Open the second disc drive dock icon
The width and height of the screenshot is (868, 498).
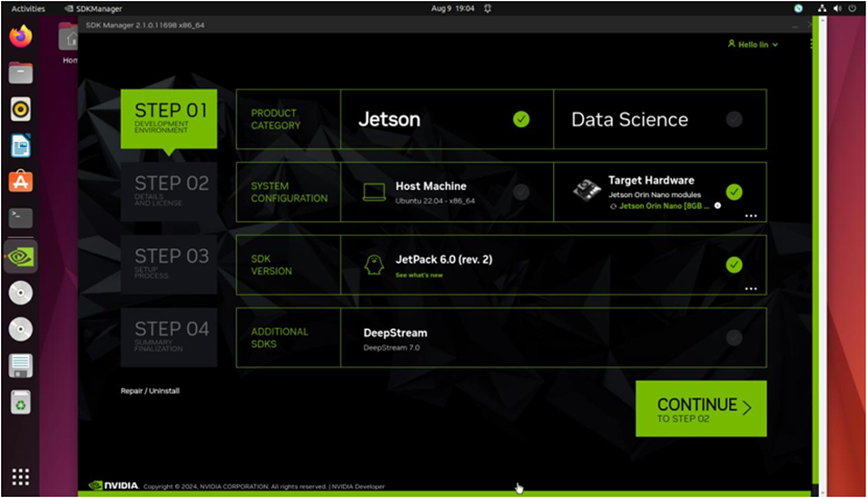[x=21, y=330]
